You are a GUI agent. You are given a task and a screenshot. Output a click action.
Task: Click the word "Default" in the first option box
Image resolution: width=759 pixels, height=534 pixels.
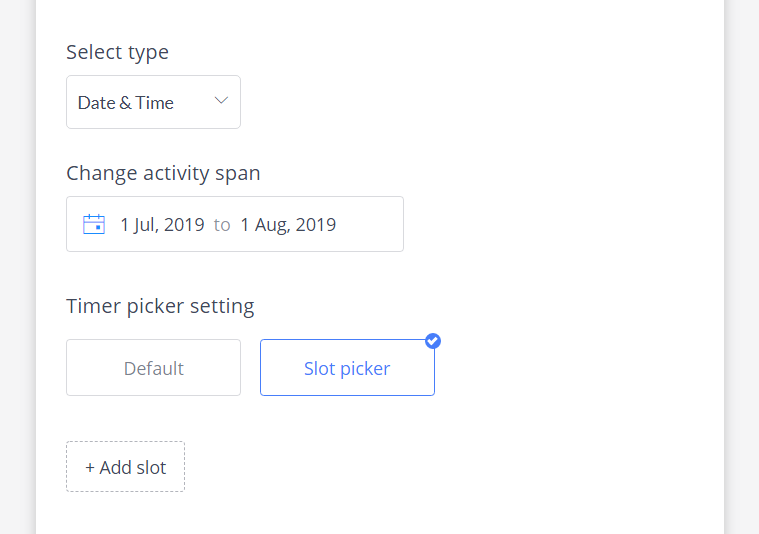(153, 368)
